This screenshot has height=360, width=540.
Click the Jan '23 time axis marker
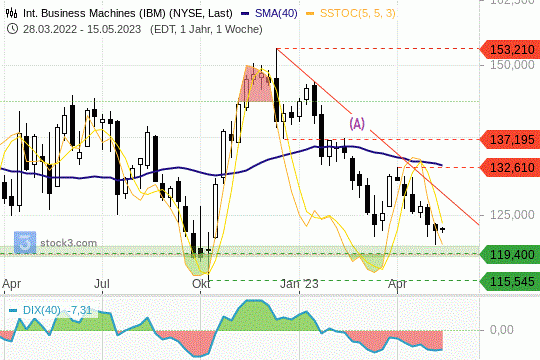click(x=299, y=284)
